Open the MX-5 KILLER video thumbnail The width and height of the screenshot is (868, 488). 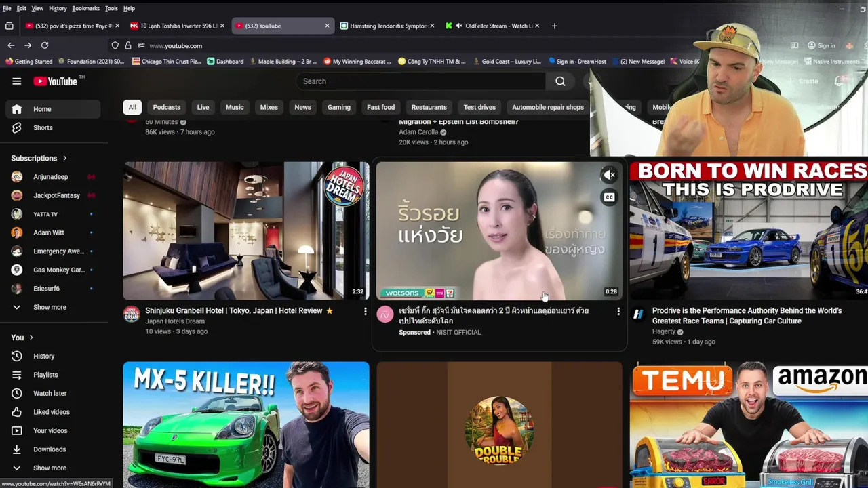246,425
